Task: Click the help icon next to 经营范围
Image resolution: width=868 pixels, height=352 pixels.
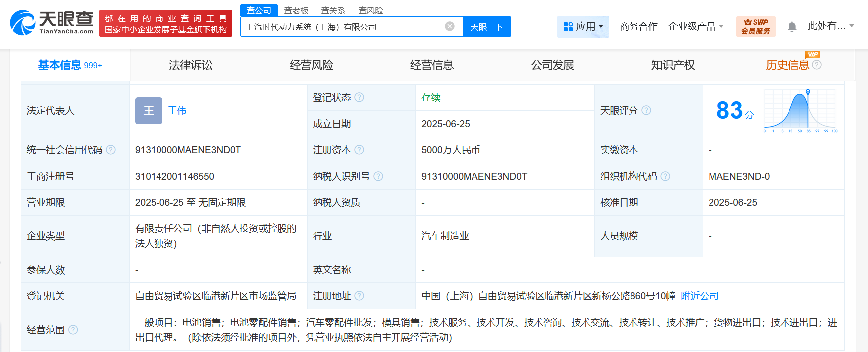Action: [73, 330]
